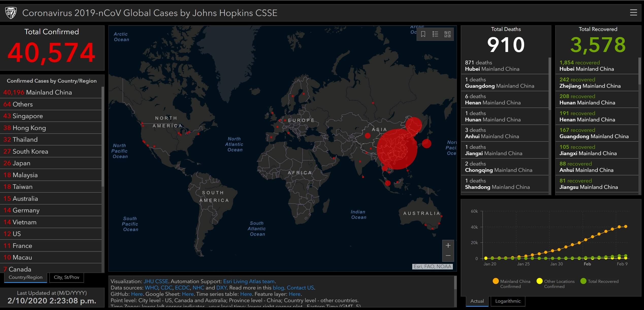Open the JHU CSSE link

coord(156,281)
